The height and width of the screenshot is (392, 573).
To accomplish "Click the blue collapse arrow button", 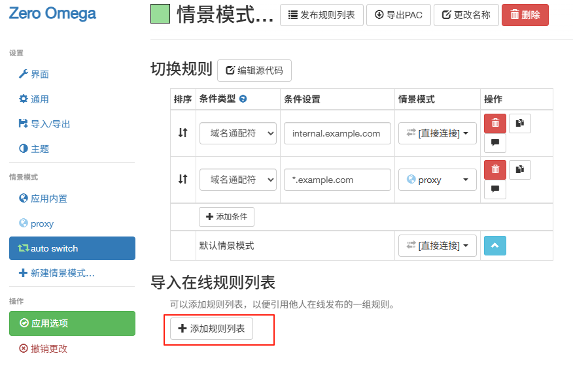I will point(495,246).
